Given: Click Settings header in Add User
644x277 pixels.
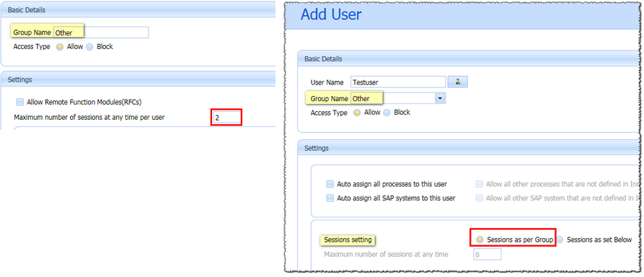Looking at the screenshot, I should tap(469, 148).
